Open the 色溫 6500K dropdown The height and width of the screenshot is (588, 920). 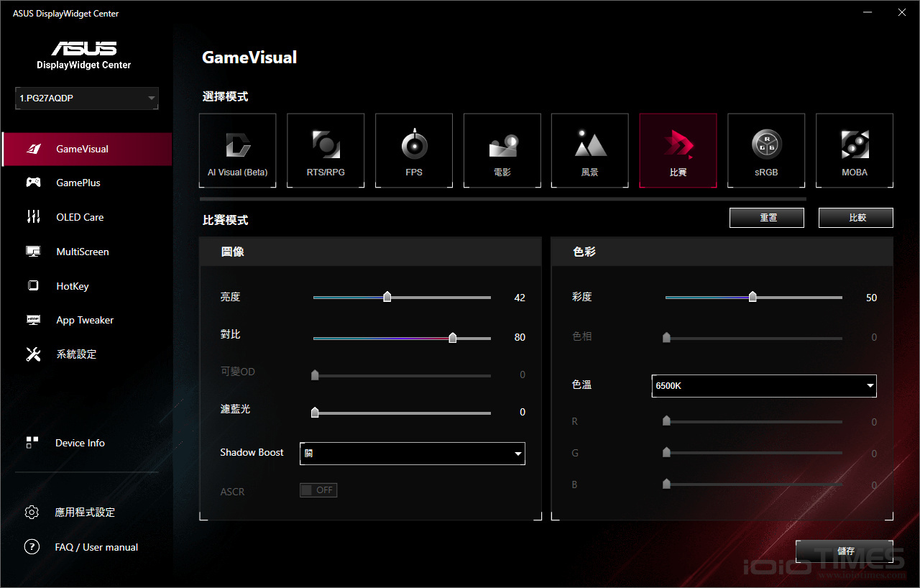(763, 386)
